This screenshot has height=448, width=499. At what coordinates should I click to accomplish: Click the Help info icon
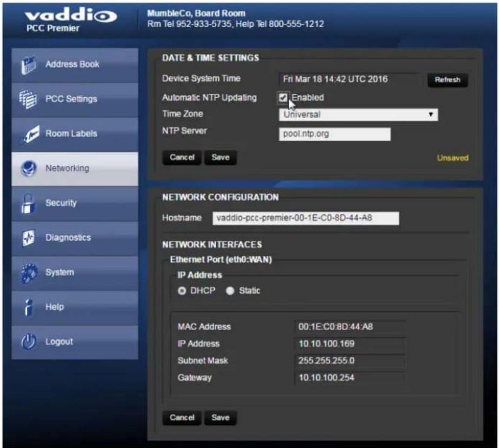click(29, 307)
